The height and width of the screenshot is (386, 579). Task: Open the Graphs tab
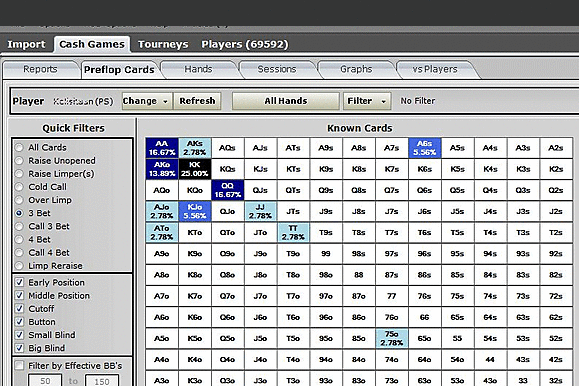356,69
